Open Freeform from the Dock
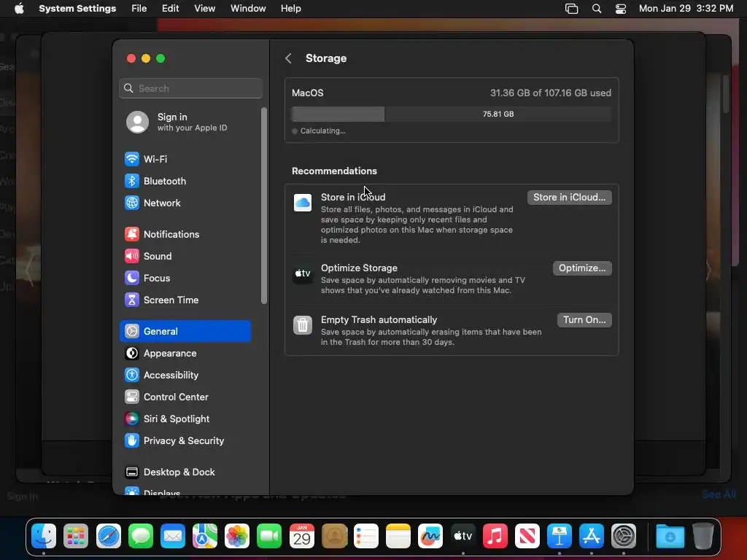This screenshot has height=560, width=747. [430, 537]
